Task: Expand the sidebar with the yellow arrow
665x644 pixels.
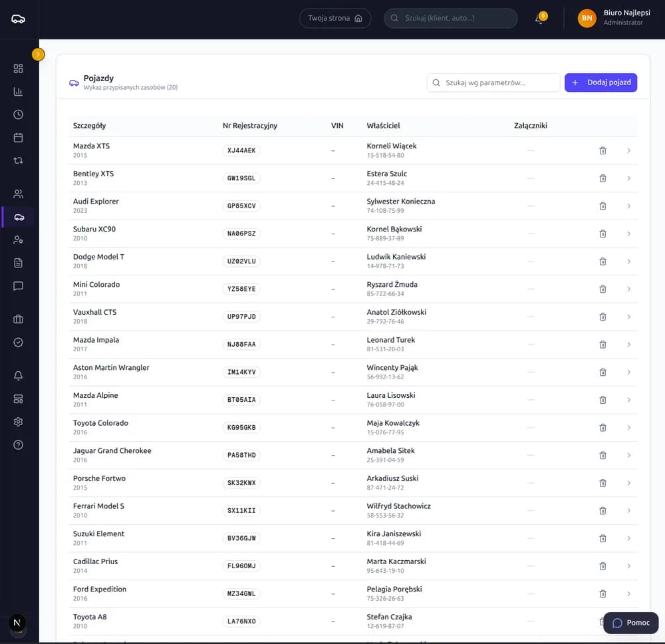Action: (x=38, y=55)
